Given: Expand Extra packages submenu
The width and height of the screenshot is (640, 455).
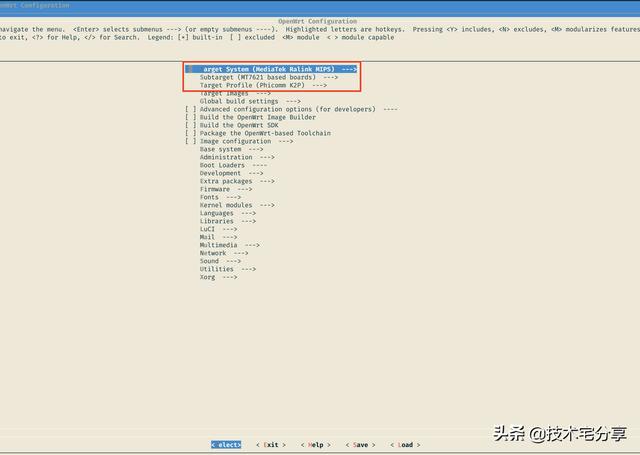Looking at the screenshot, I should (237, 181).
